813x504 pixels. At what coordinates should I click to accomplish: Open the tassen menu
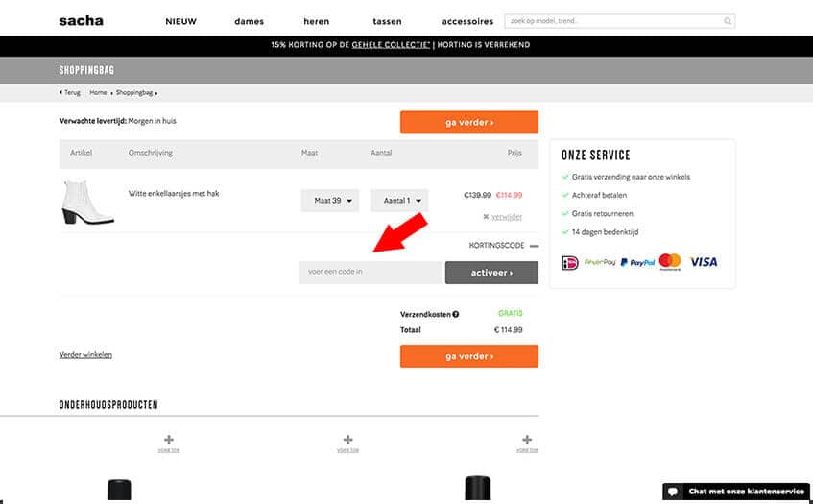tap(388, 21)
